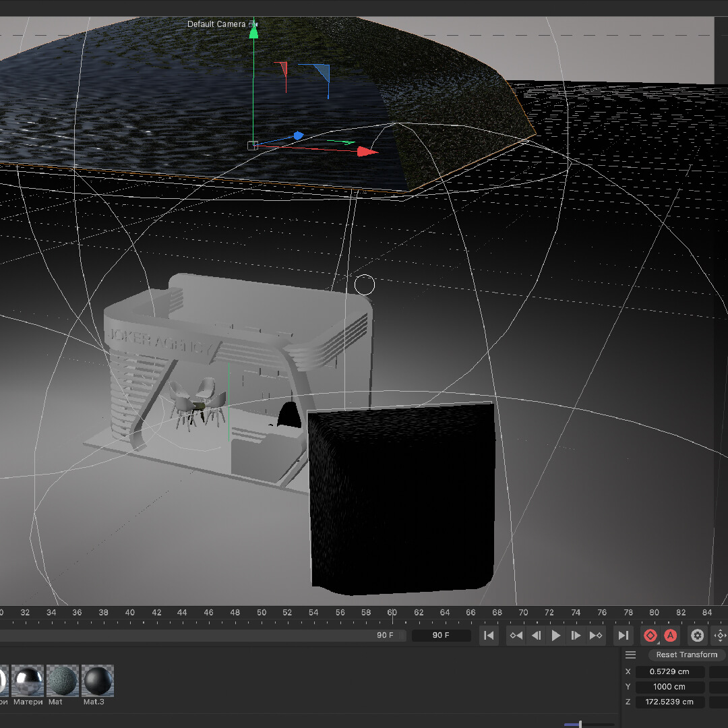Screen dimensions: 728x728
Task: Click the Go to Start playback button
Action: [489, 635]
